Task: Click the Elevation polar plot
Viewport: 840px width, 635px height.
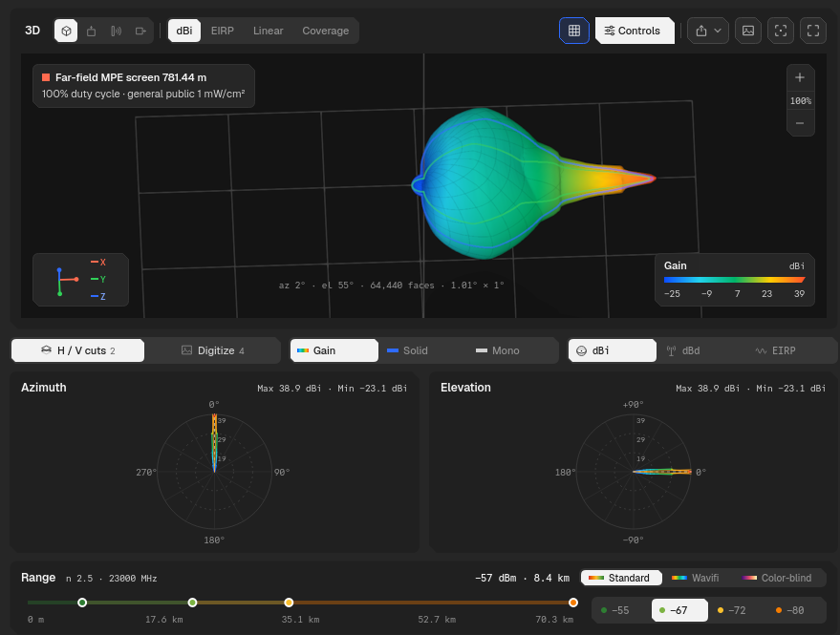Action: point(634,472)
